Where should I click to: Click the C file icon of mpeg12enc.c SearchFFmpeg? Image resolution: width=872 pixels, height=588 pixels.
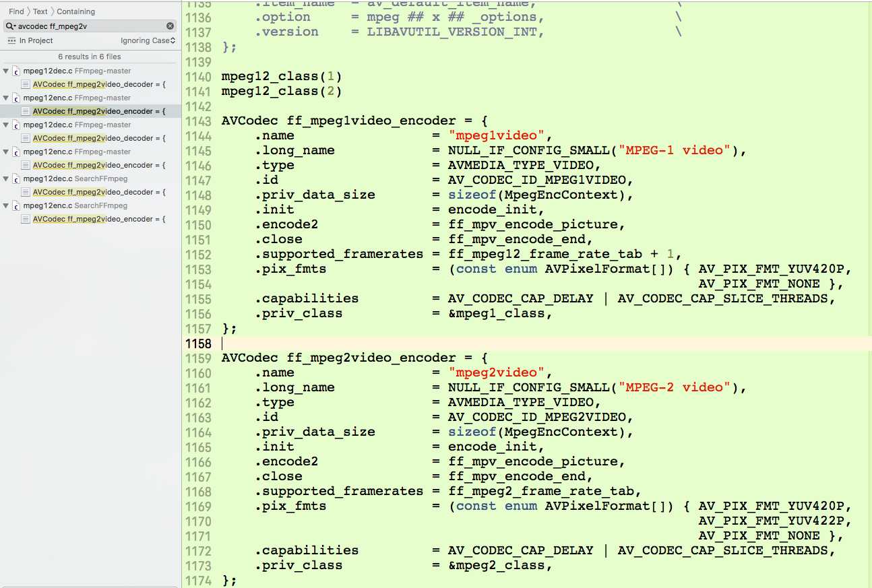15,205
